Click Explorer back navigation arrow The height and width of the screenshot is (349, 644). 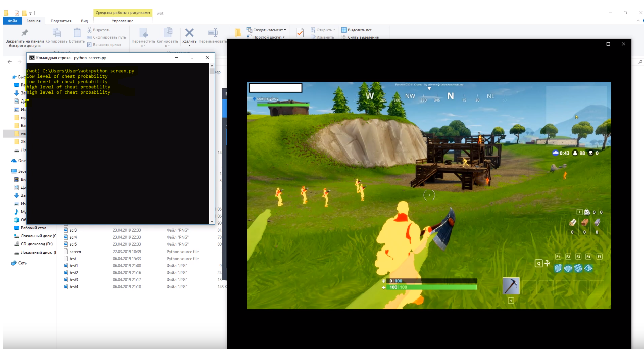pyautogui.click(x=11, y=61)
